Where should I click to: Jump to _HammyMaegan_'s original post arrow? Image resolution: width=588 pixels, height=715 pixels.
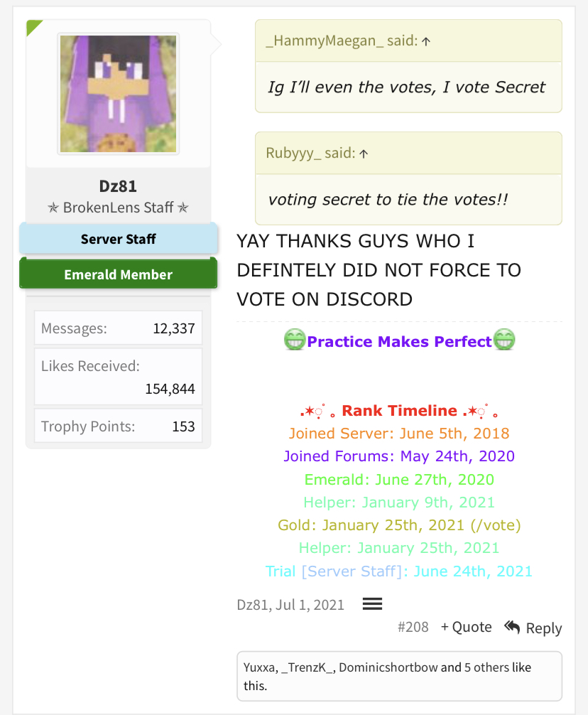pos(426,41)
